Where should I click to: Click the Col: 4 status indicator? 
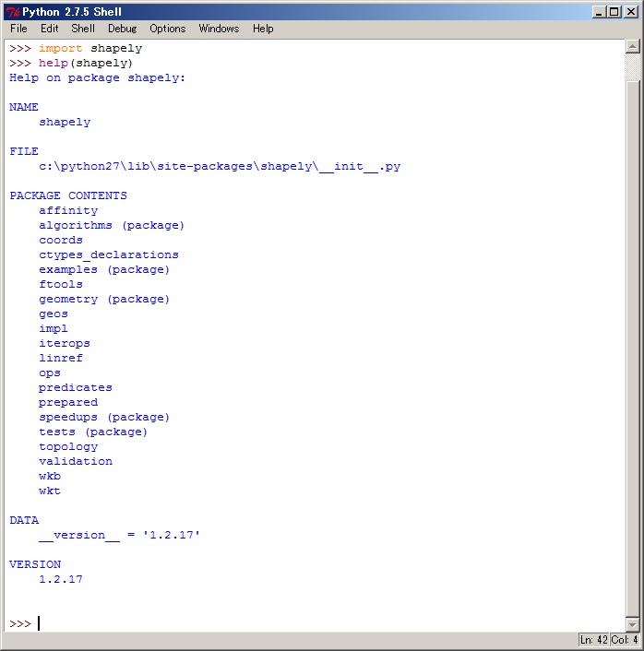coord(624,640)
